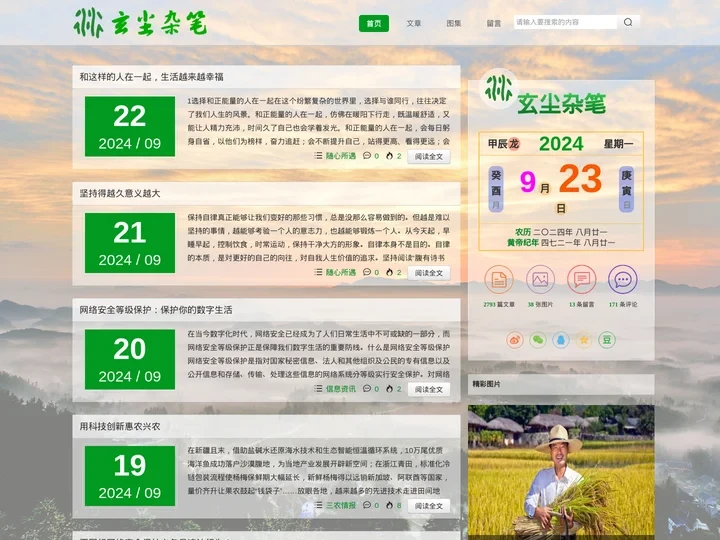Click the 精彩图片 section heading
Screen dimensions: 720x540
[486, 384]
